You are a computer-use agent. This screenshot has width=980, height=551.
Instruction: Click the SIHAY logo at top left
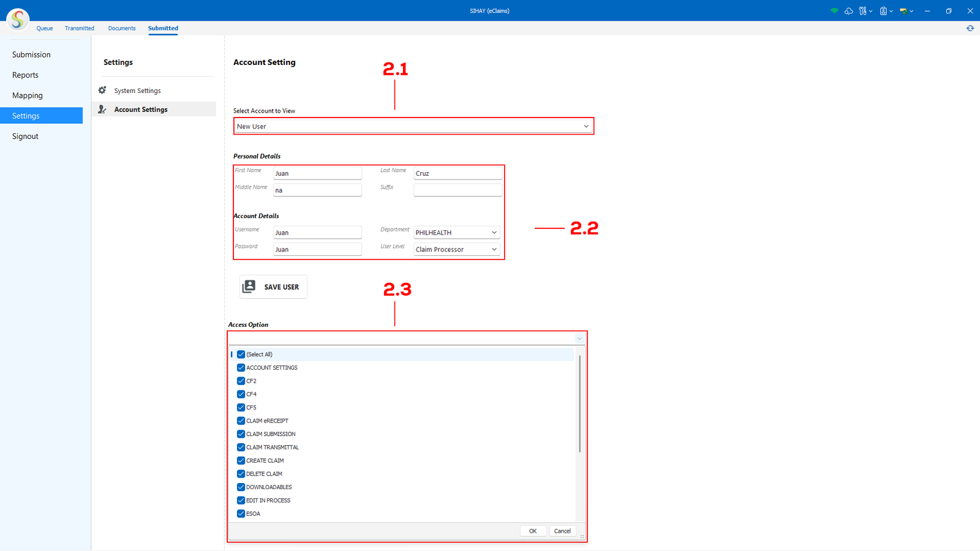tap(18, 20)
